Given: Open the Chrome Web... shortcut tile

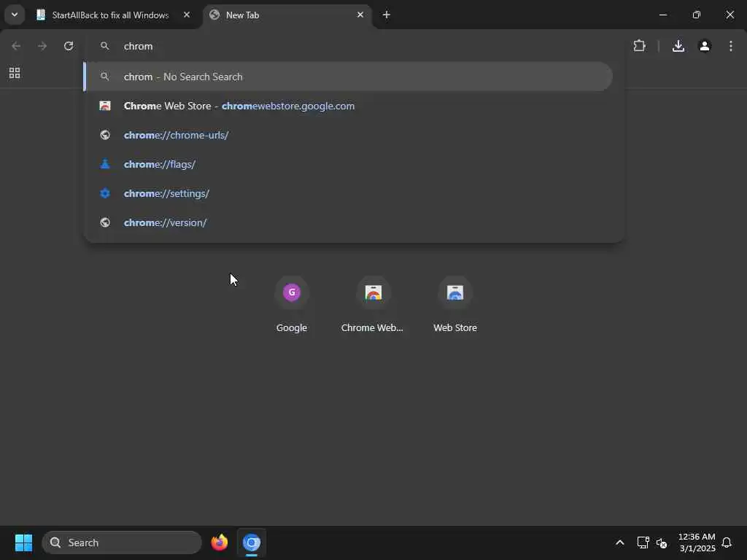Looking at the screenshot, I should click(x=373, y=305).
